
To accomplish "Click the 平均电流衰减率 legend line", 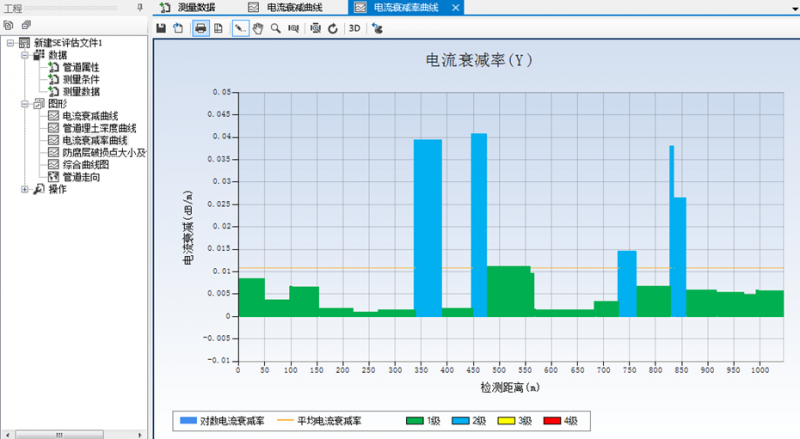I will pyautogui.click(x=285, y=421).
